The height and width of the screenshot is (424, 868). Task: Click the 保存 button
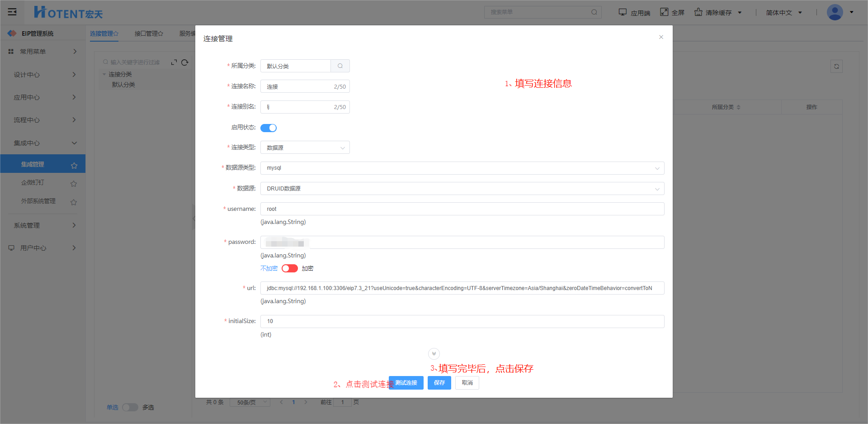coord(439,383)
